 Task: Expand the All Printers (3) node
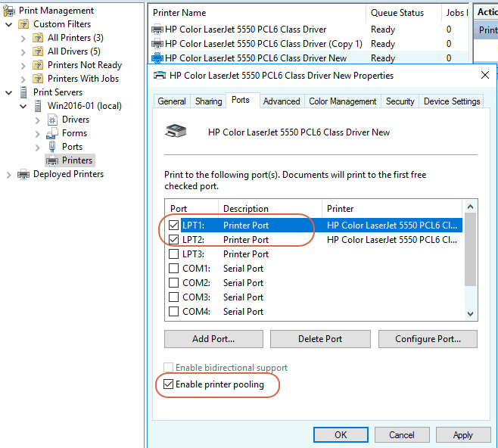coord(23,39)
